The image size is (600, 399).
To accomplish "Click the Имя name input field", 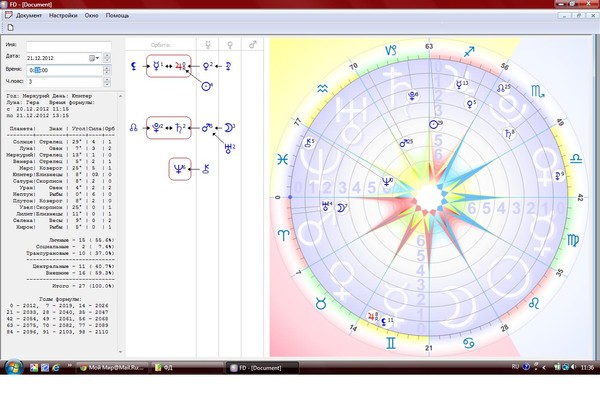I will [x=69, y=46].
